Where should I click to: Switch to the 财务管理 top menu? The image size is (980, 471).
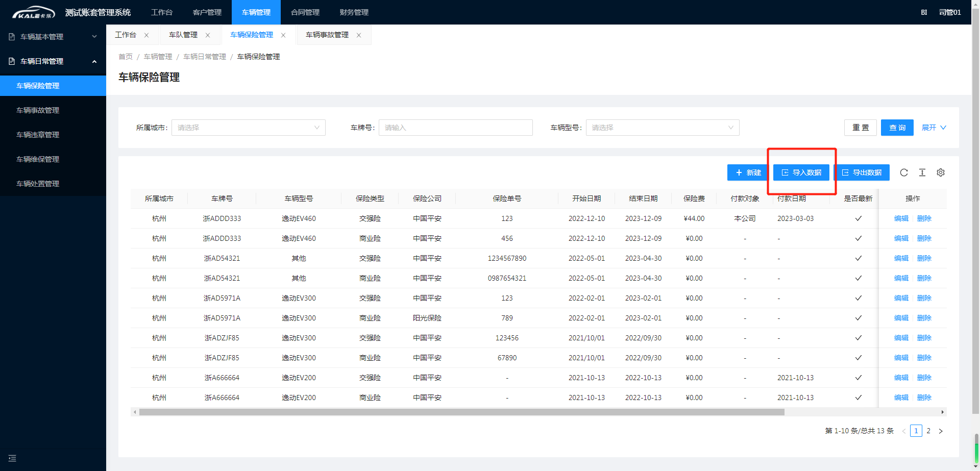354,12
